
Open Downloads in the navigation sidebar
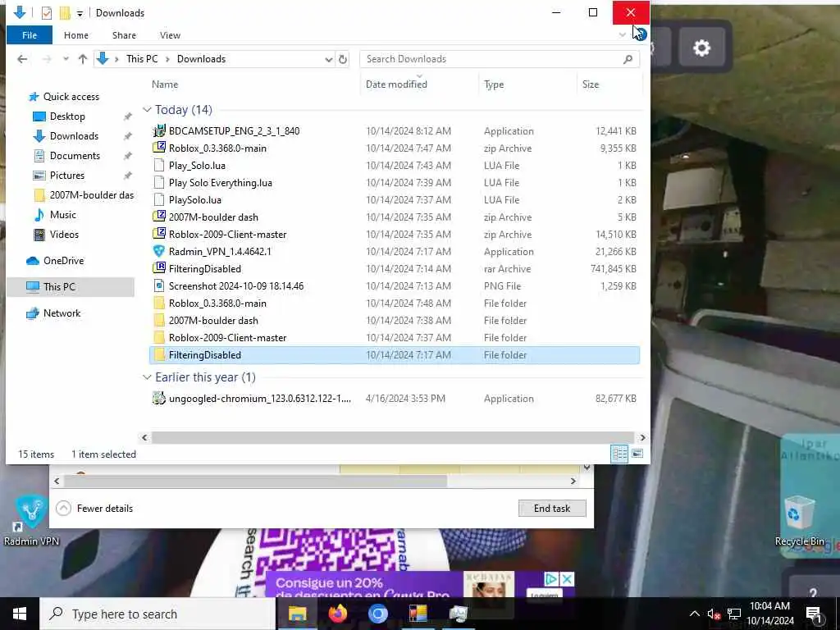(74, 136)
